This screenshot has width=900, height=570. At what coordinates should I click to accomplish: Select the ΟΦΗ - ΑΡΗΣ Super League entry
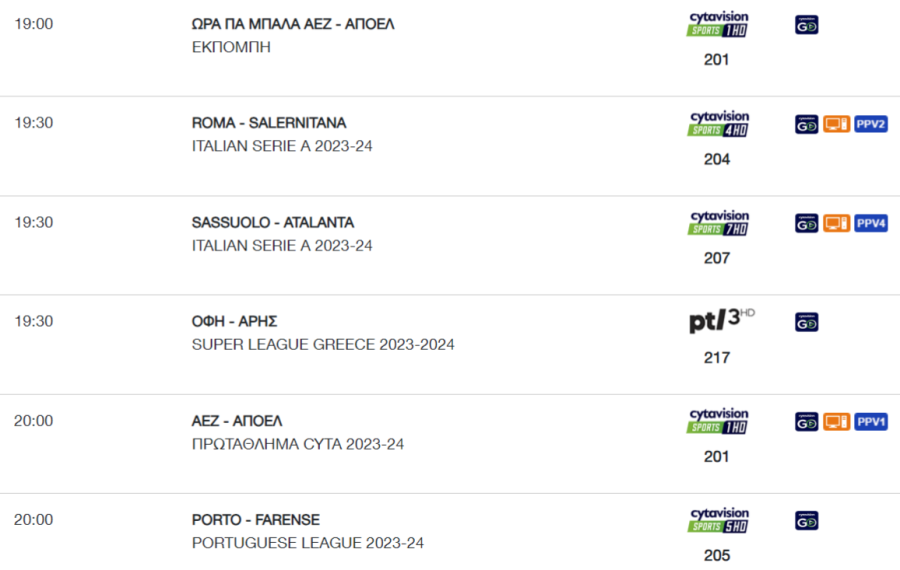click(x=234, y=321)
